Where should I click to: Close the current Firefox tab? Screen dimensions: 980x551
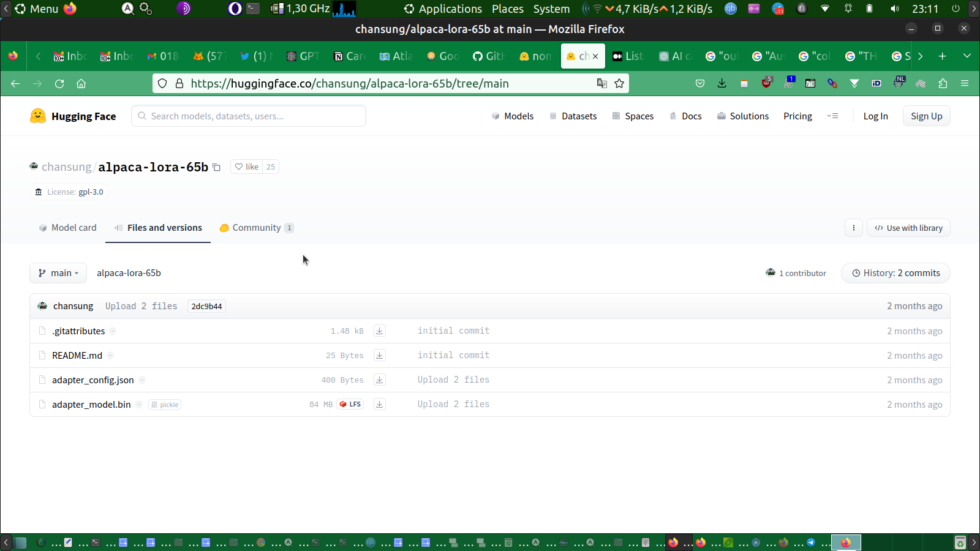tap(595, 56)
